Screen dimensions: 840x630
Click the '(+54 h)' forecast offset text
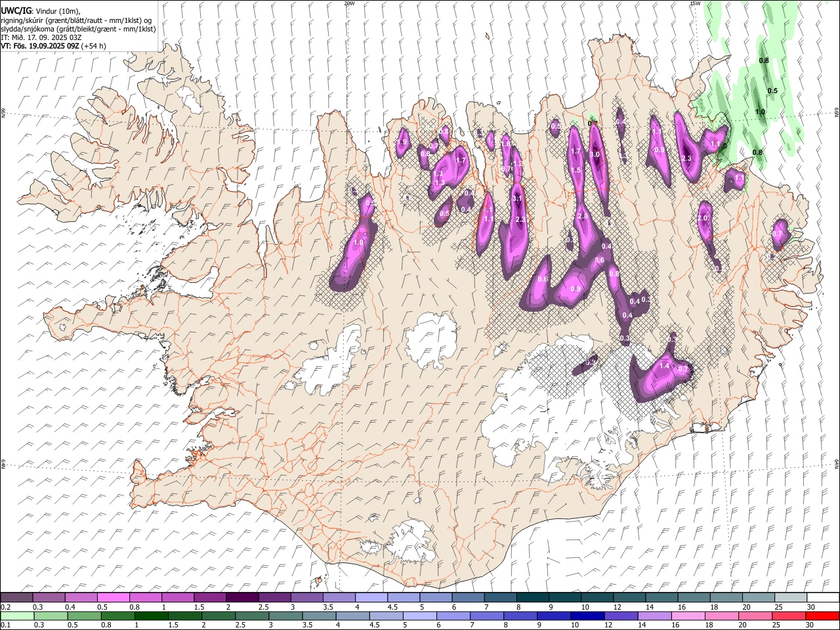94,46
